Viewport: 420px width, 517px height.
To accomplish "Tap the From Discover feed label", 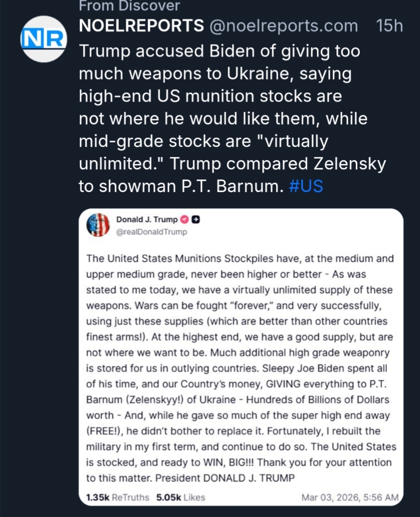I will [129, 6].
